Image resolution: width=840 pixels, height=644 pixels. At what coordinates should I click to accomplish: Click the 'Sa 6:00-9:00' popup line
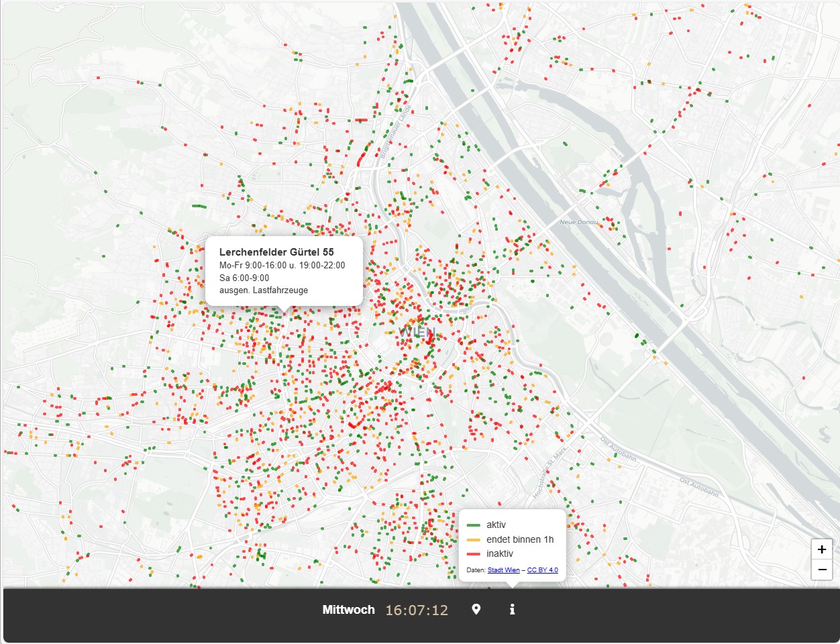(x=244, y=278)
